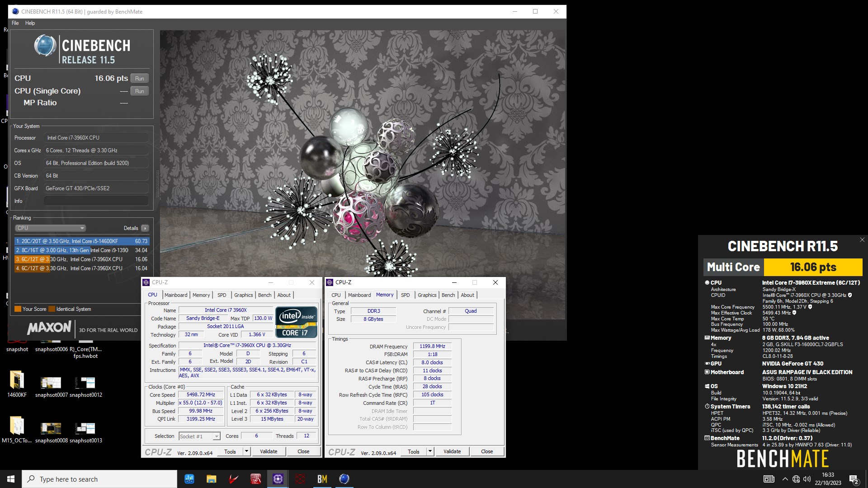The height and width of the screenshot is (488, 868).
Task: Click Validate in Memory CPU-Z window
Action: pyautogui.click(x=452, y=451)
